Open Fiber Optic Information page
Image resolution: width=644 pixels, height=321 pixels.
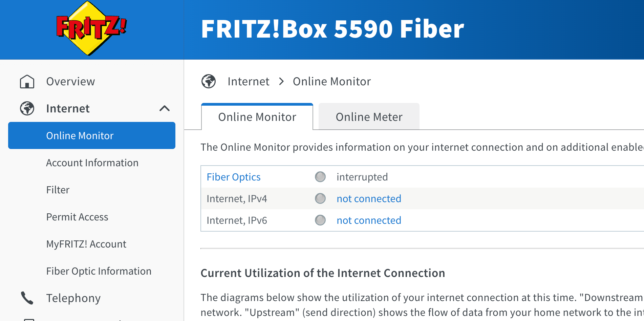pos(99,271)
